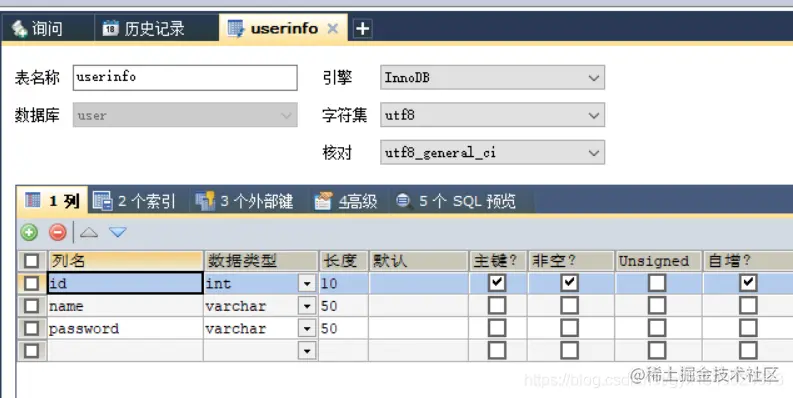Screen dimensions: 793x398
Task: Open the 字符集 utf8 dropdown
Action: (493, 115)
